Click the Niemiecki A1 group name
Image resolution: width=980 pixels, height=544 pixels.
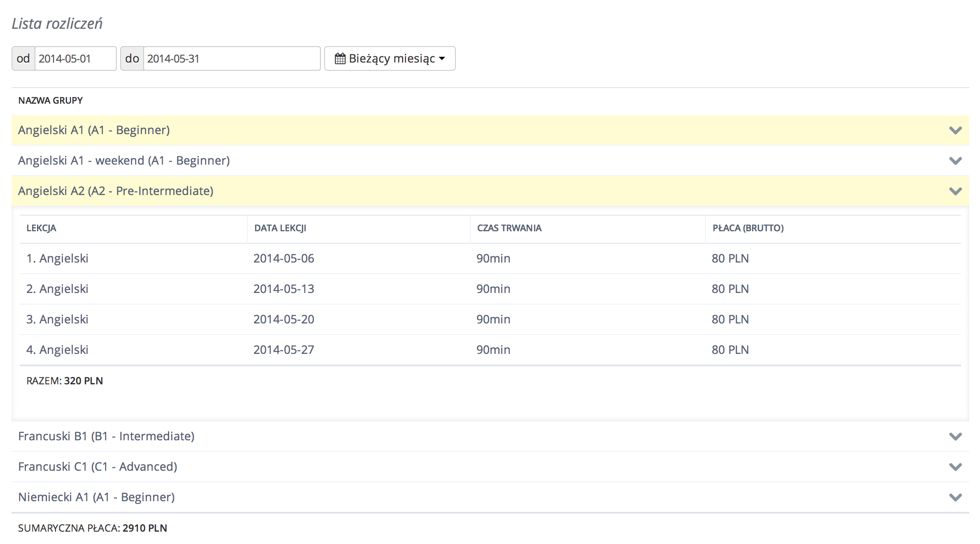click(96, 497)
